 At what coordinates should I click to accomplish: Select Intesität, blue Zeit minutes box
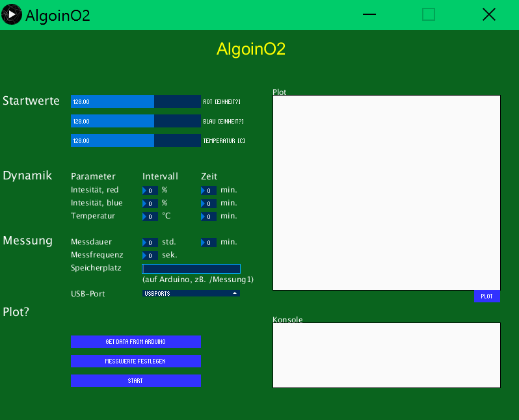209,203
